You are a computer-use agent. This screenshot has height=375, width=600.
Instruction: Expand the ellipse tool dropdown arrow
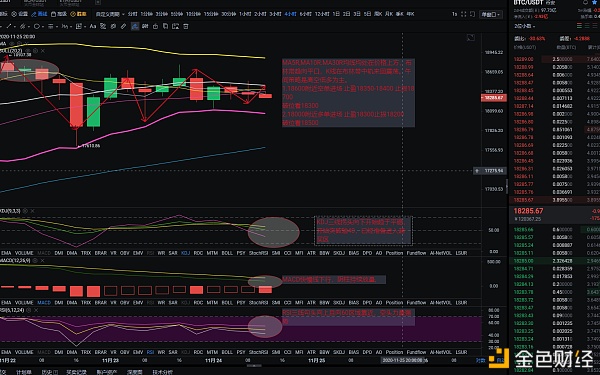42,27
